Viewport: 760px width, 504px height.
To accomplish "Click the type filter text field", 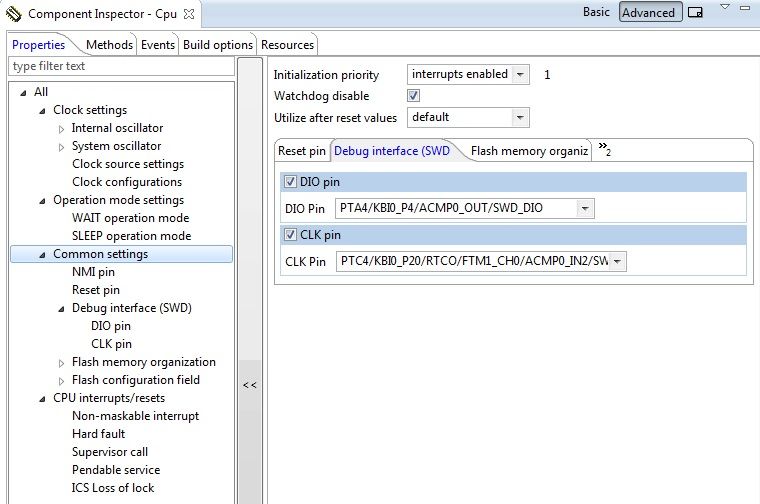I will [x=121, y=66].
